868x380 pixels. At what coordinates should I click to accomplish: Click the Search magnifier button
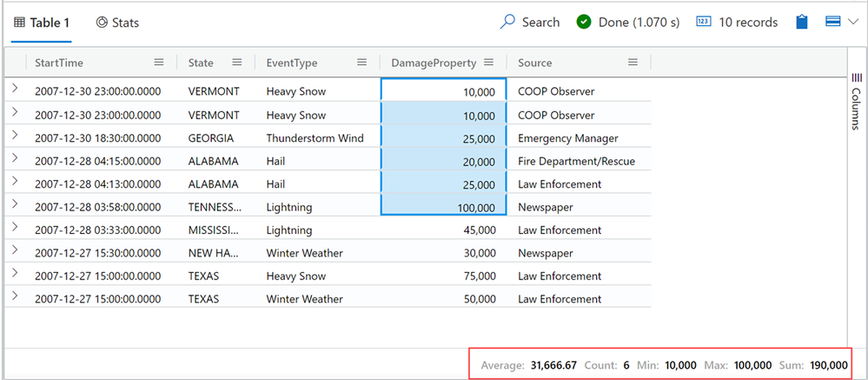coord(507,22)
